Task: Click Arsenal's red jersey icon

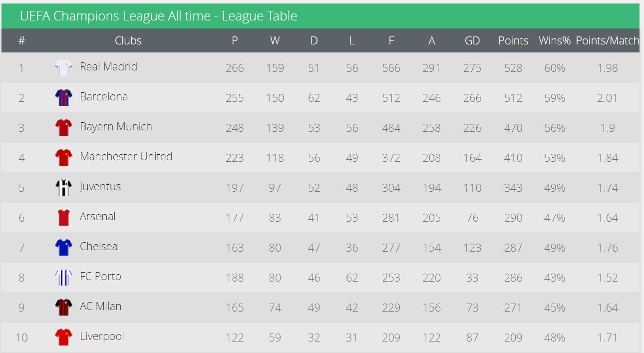Action: coord(63,217)
